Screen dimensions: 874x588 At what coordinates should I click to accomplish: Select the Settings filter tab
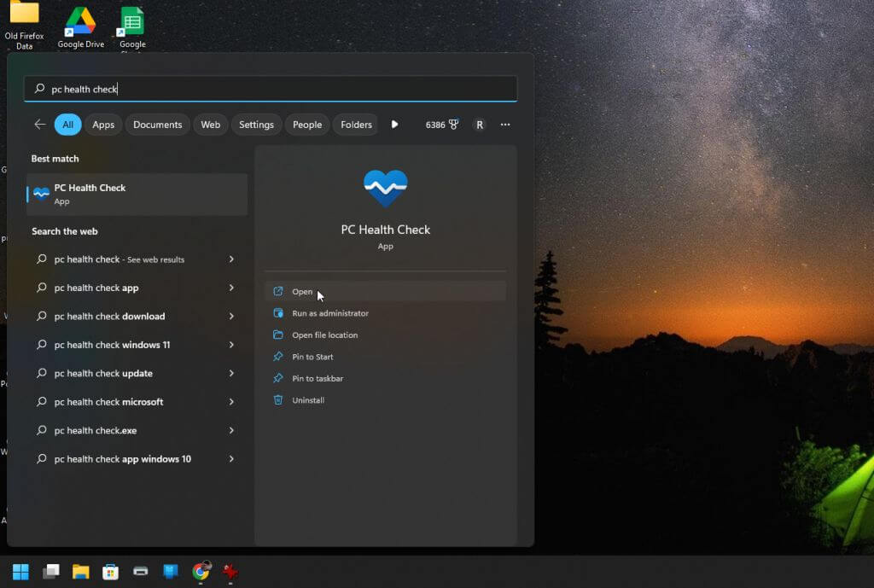(x=256, y=125)
